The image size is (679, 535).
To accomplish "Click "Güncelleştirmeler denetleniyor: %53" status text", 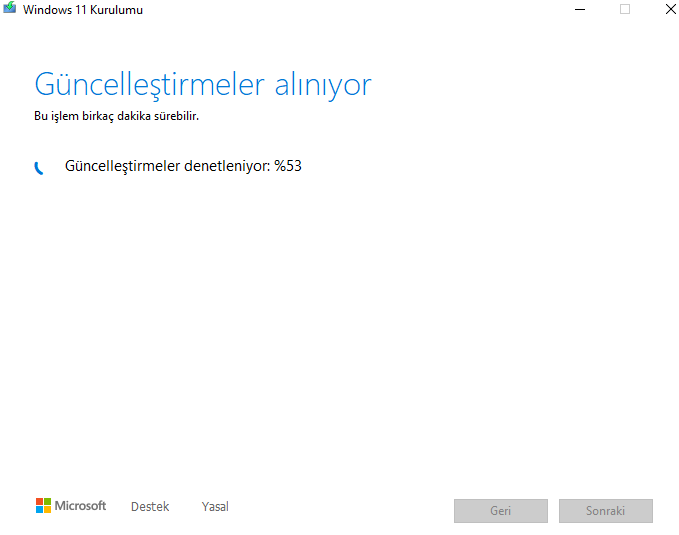I will 183,166.
